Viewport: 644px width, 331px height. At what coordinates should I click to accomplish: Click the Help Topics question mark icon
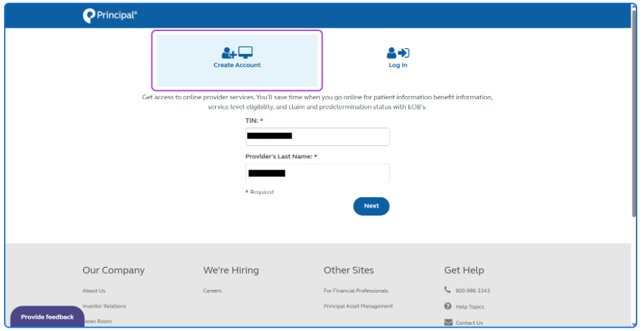point(448,306)
